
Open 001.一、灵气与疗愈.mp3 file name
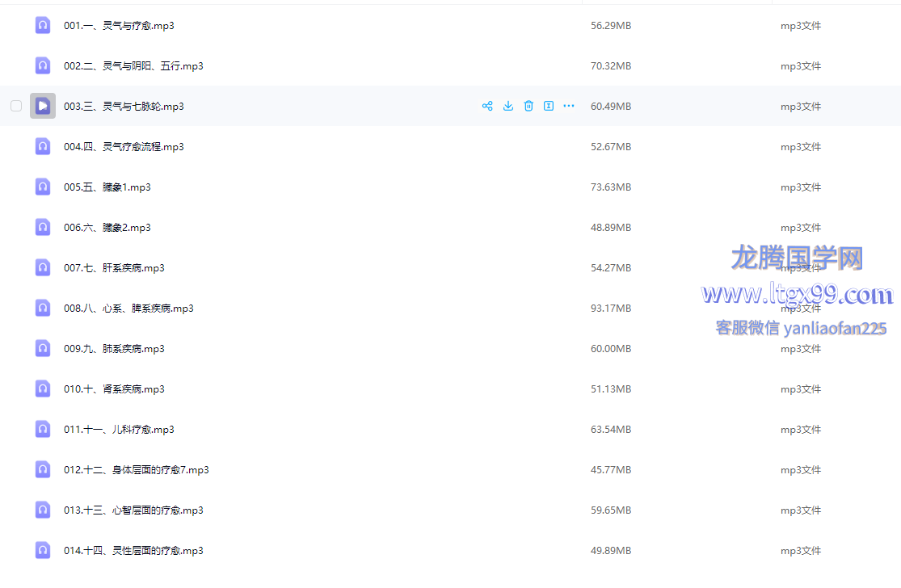pyautogui.click(x=119, y=26)
